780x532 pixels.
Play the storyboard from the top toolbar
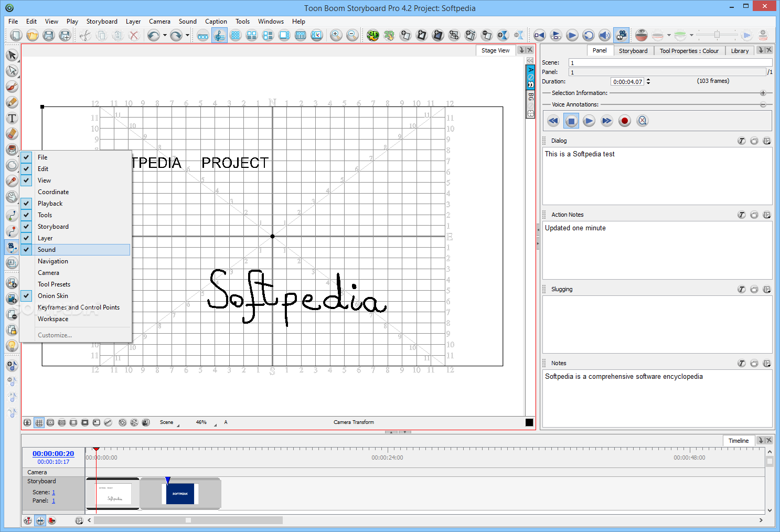[572, 35]
